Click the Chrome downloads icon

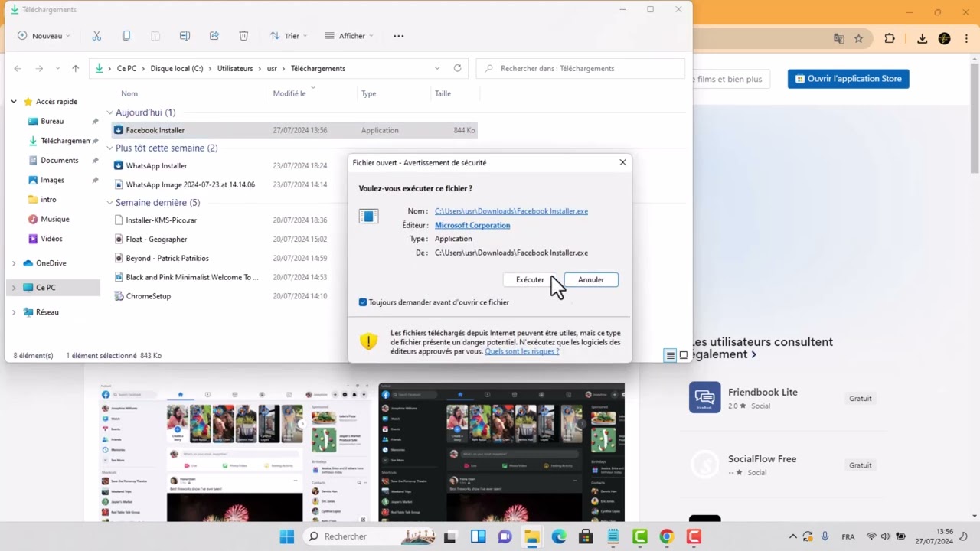pos(922,38)
